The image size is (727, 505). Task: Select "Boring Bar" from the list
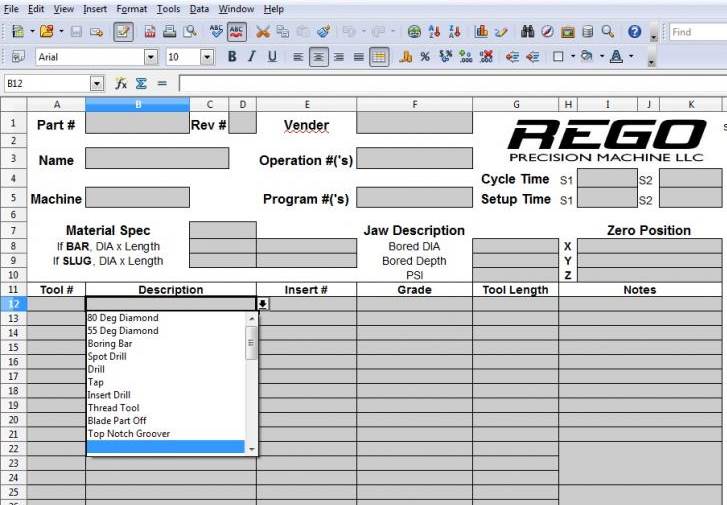(110, 344)
